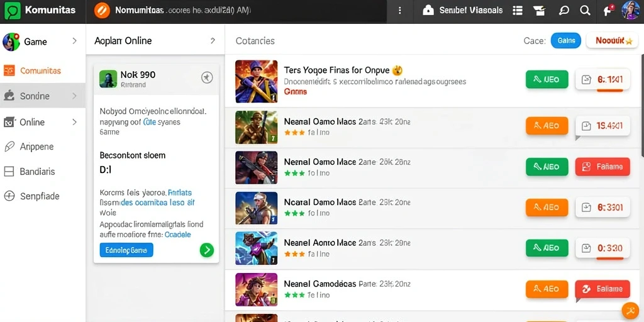Open the list view icon in header
The image size is (644, 322).
pyautogui.click(x=518, y=10)
